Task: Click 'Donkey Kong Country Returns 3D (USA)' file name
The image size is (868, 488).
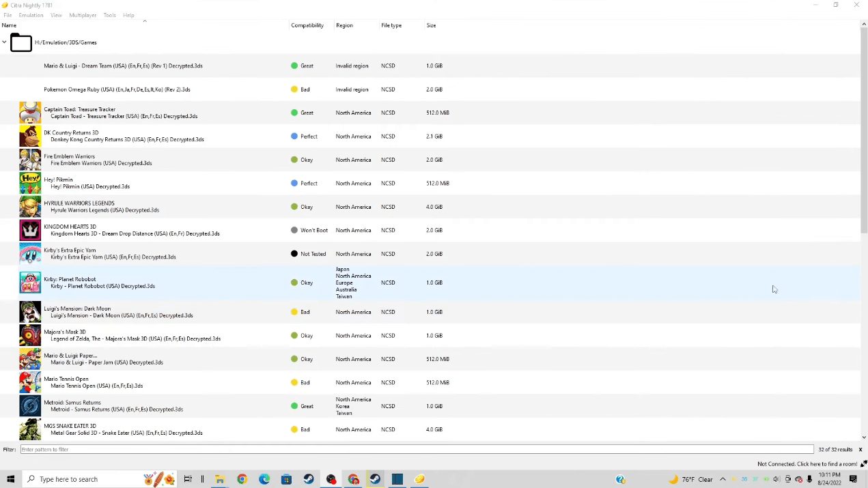Action: 127,139
